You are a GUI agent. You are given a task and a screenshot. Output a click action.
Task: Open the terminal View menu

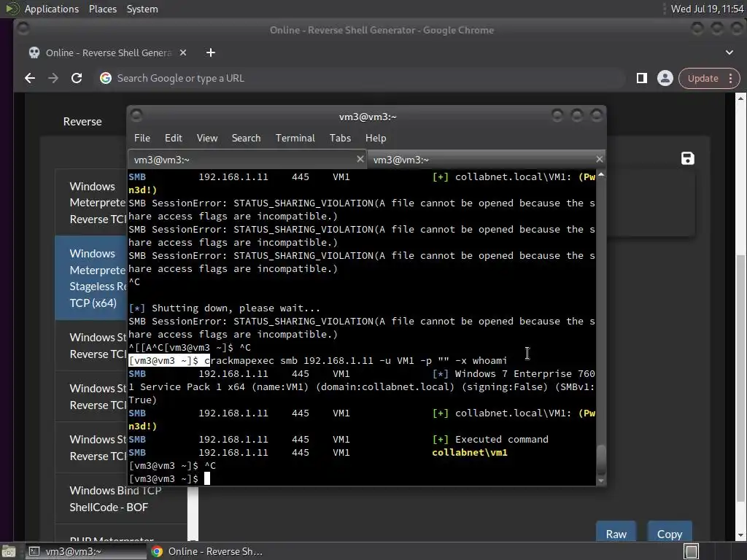pyautogui.click(x=207, y=138)
